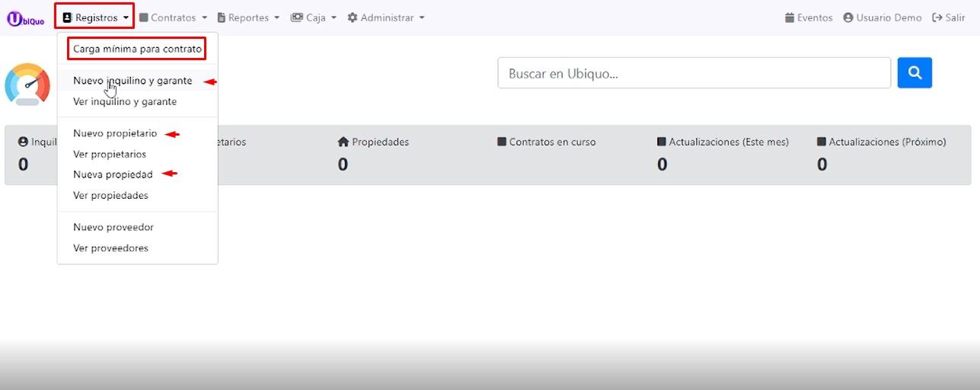
Task: Open the Administrar dropdown
Action: click(x=385, y=18)
